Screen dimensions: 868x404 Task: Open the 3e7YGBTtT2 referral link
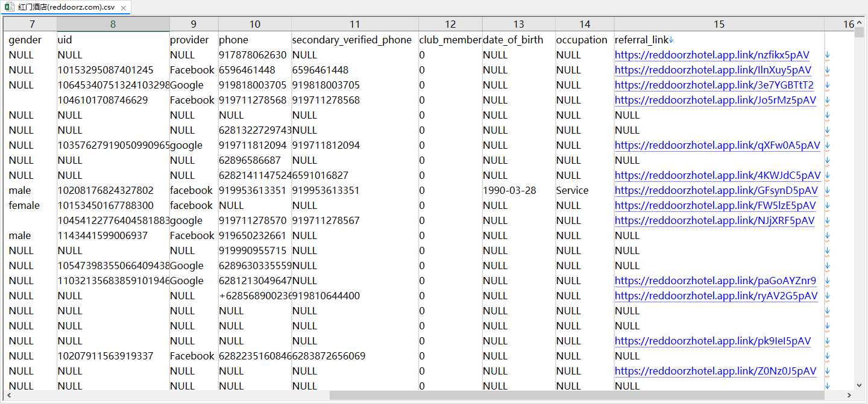[714, 85]
